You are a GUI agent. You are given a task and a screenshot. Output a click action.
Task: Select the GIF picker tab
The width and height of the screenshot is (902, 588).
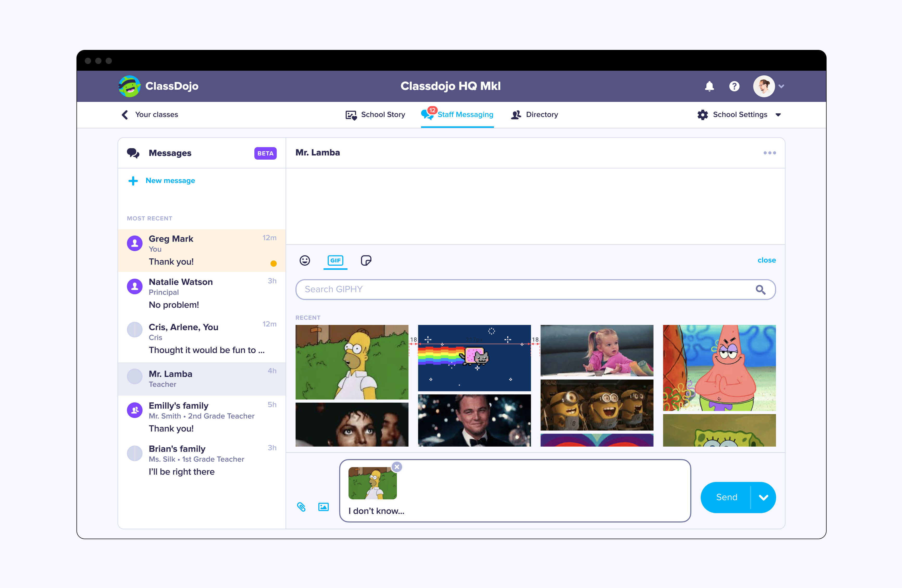(336, 260)
